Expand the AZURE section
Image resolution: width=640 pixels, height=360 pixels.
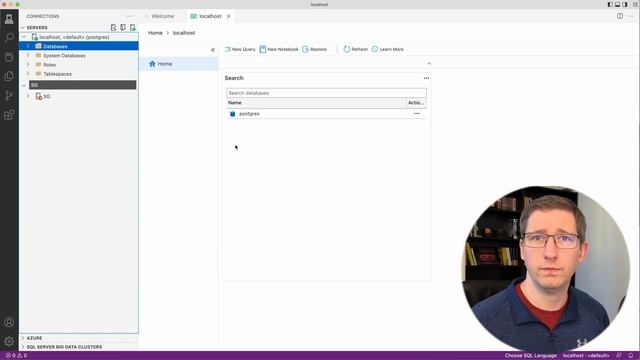(x=23, y=338)
